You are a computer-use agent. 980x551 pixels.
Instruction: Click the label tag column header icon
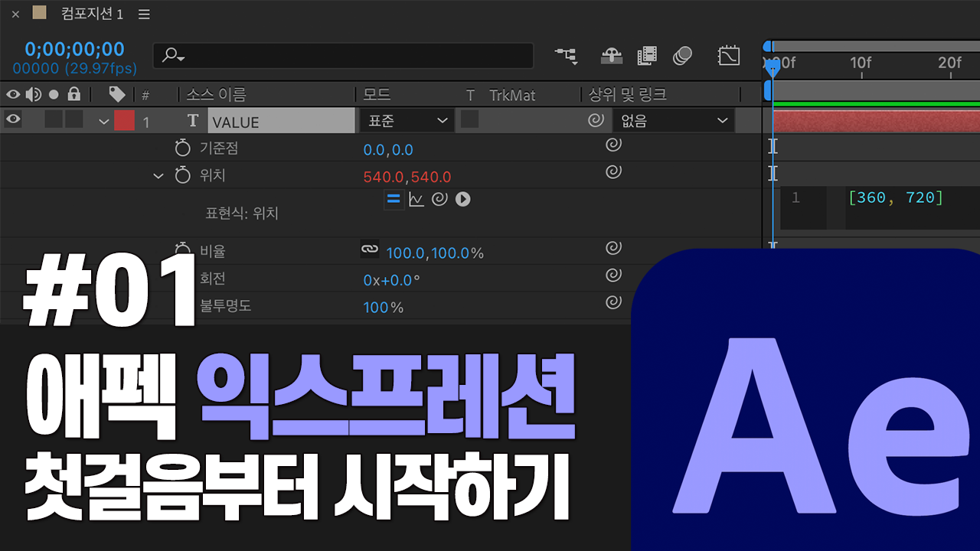click(x=117, y=94)
